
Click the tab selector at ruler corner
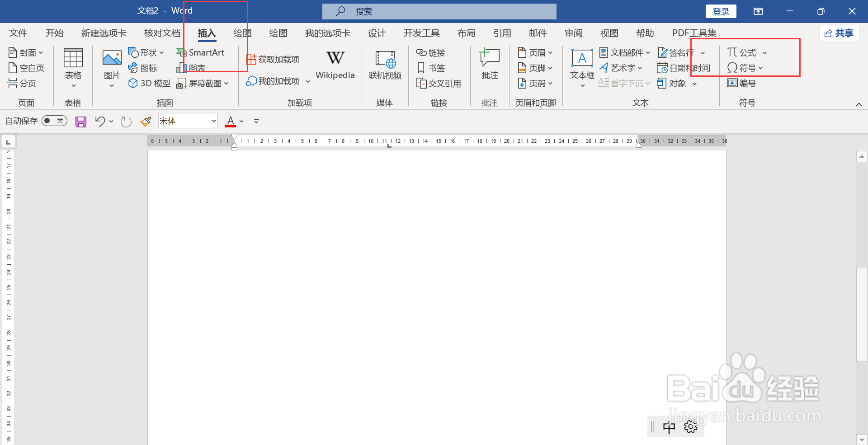pos(8,142)
